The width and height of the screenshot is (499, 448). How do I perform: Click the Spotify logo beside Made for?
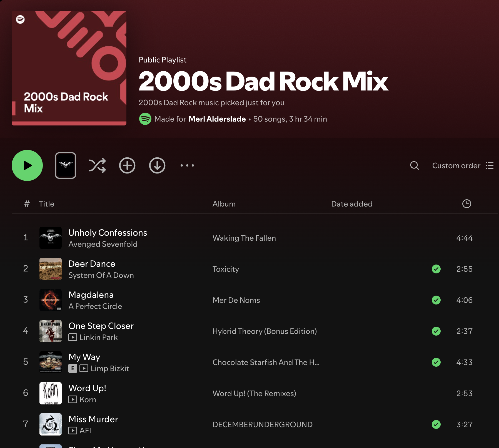point(145,119)
